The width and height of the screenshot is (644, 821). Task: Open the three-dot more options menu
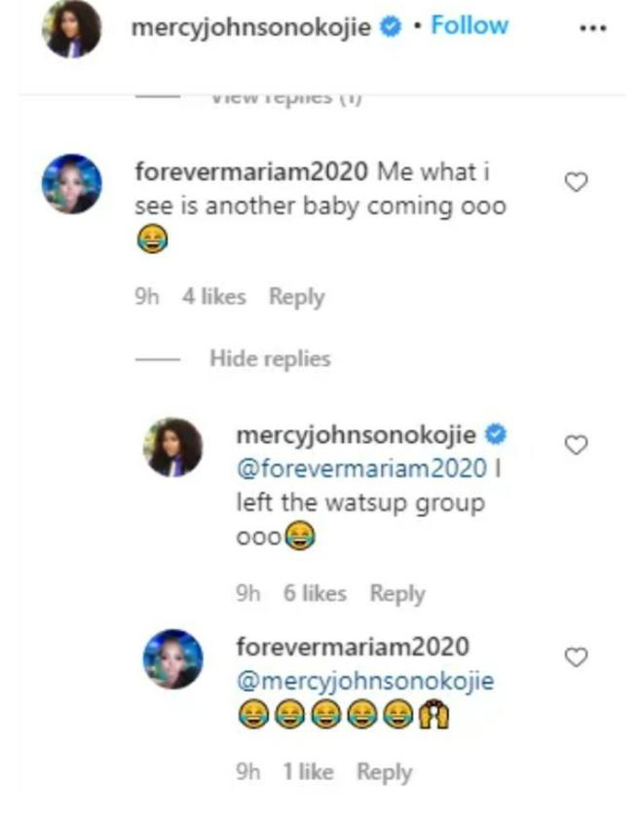pyautogui.click(x=592, y=27)
